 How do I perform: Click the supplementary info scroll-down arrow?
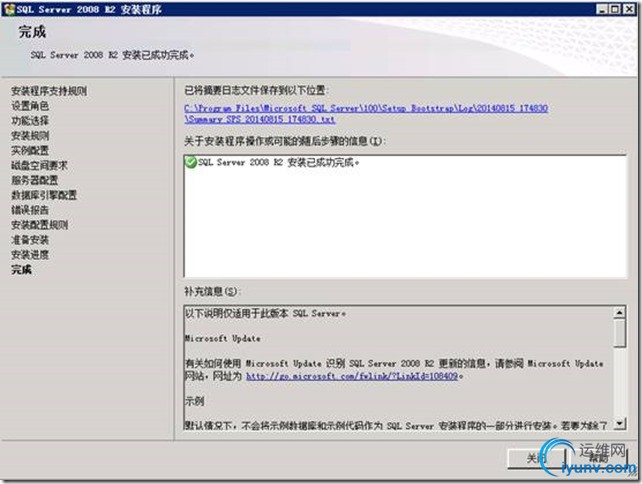[619, 423]
